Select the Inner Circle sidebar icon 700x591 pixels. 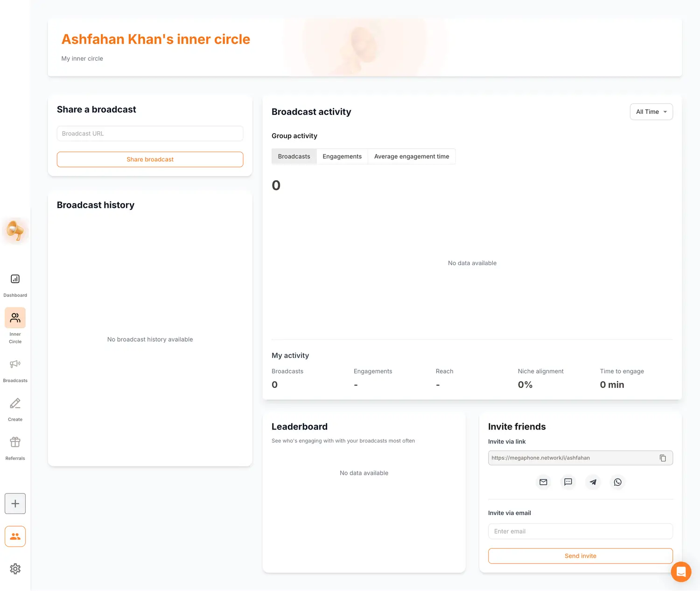pos(15,318)
